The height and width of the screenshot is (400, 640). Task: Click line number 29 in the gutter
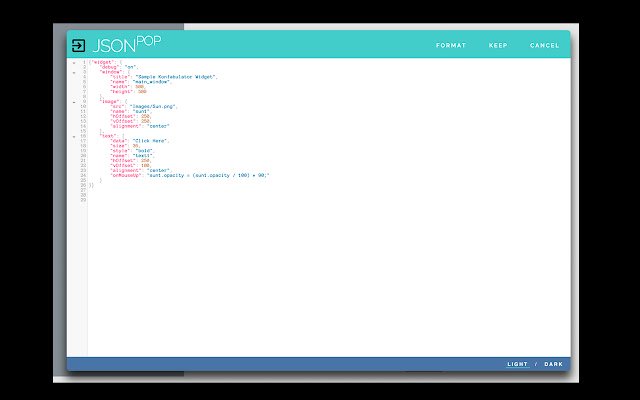[83, 200]
